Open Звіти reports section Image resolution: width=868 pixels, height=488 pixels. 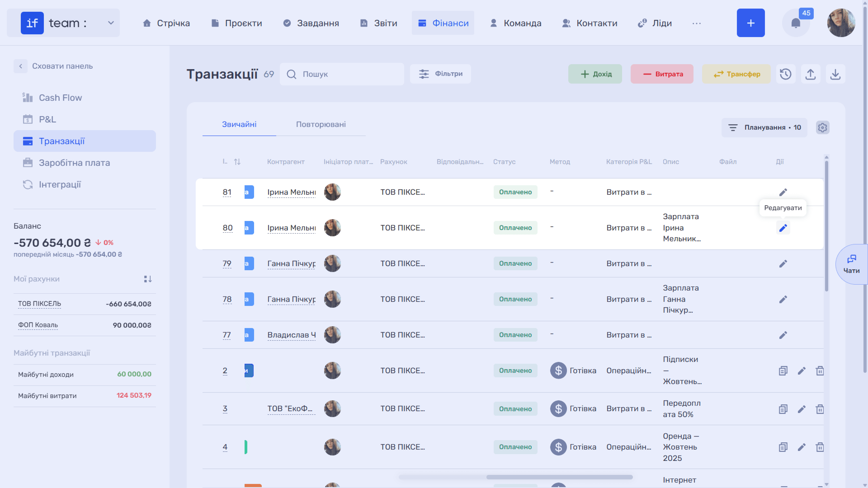379,23
